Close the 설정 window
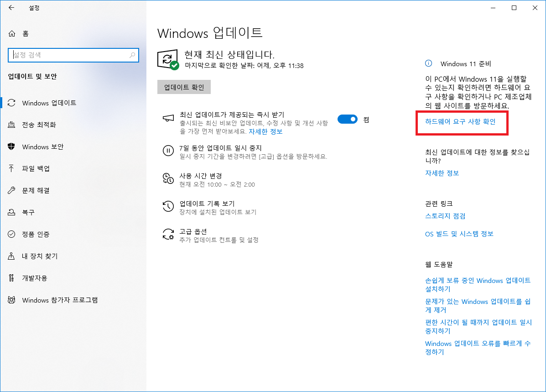This screenshot has width=546, height=392. pyautogui.click(x=535, y=8)
